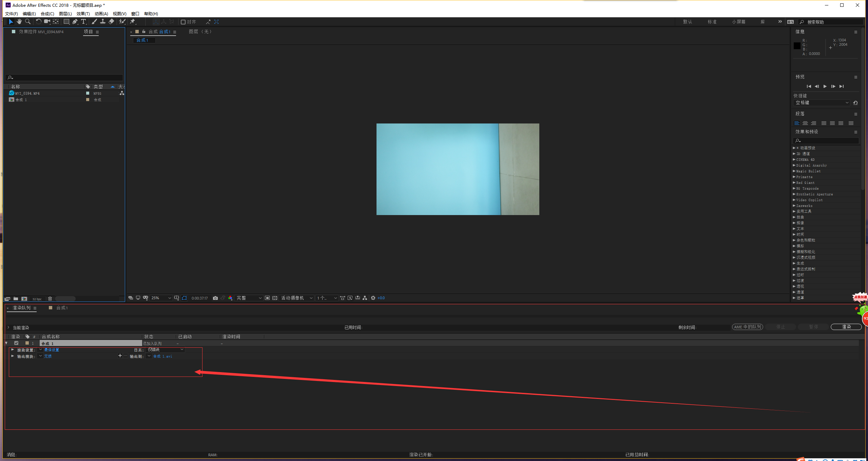868x461 pixels.
Task: Select the Pen tool
Action: click(x=75, y=22)
